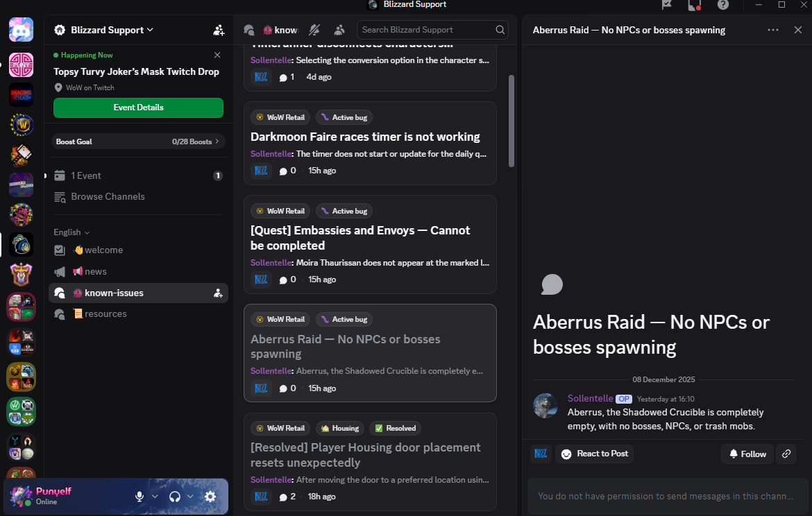Image resolution: width=812 pixels, height=516 pixels.
Task: Click Sollentelle username in post panel
Action: pos(591,399)
